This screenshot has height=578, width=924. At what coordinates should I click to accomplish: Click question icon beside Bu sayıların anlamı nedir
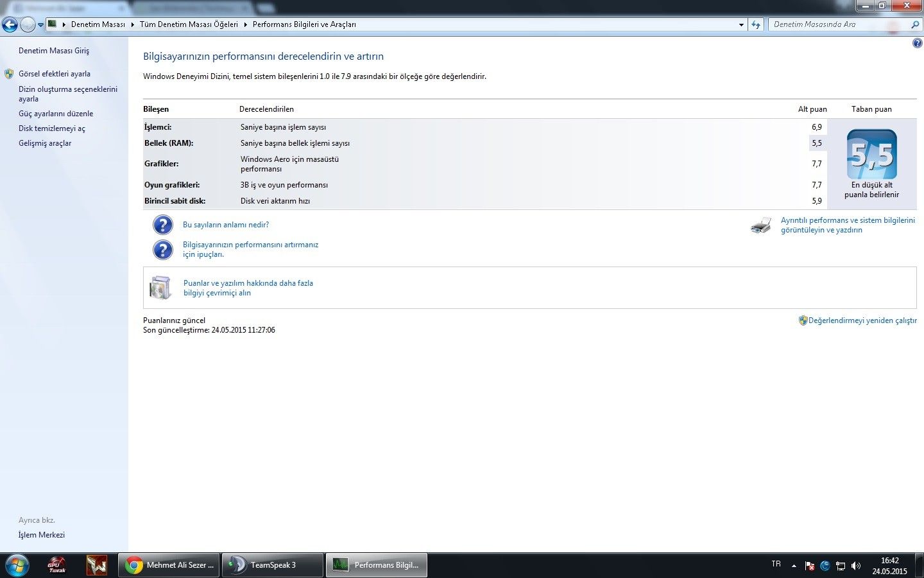click(x=163, y=225)
